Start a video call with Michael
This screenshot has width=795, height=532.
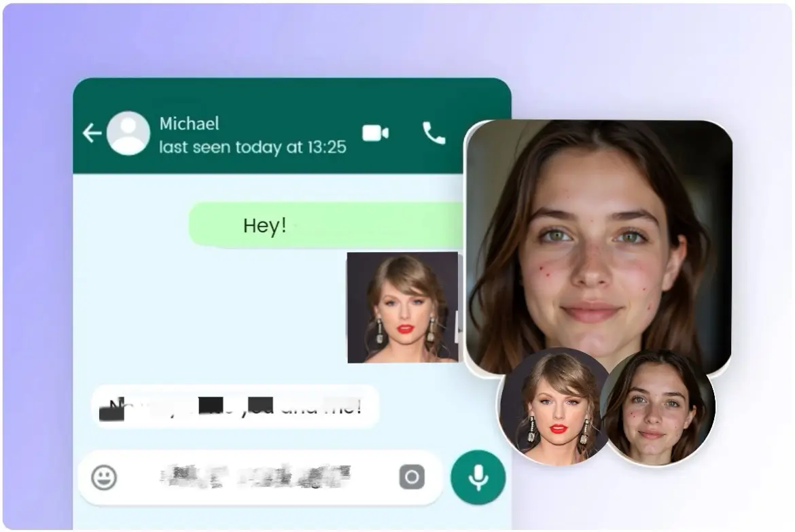point(375,133)
